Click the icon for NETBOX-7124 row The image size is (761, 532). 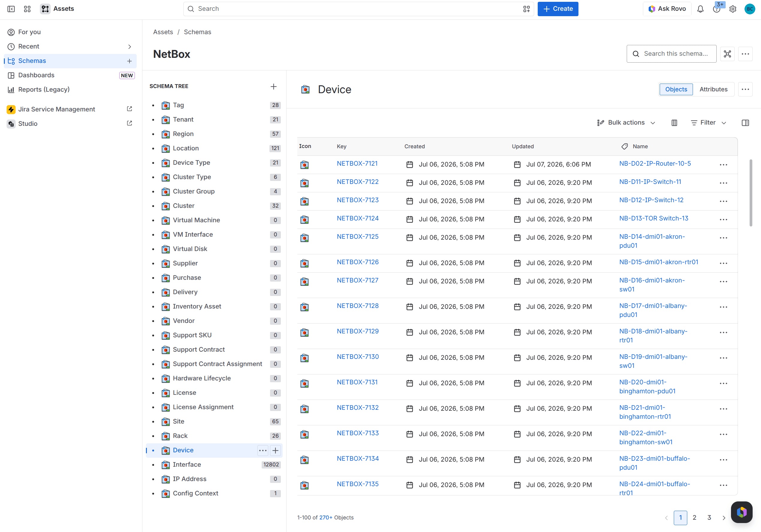(304, 220)
